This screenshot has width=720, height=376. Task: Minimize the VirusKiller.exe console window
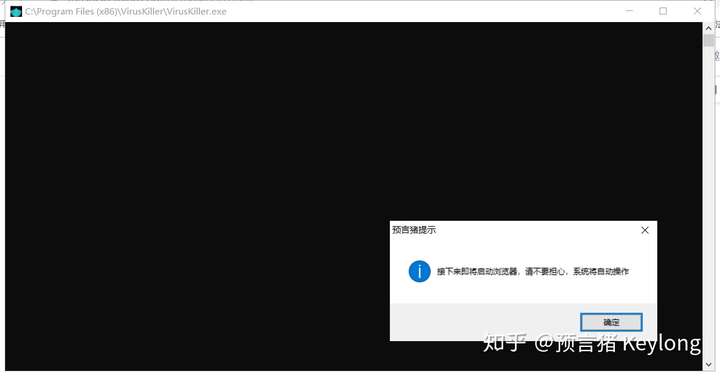click(629, 11)
